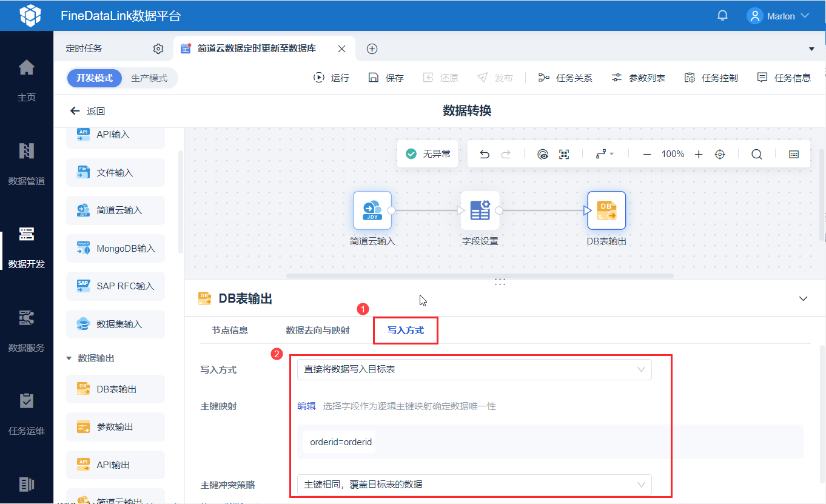The height and width of the screenshot is (504, 826).
Task: Click the 还原 restore button
Action: 440,78
